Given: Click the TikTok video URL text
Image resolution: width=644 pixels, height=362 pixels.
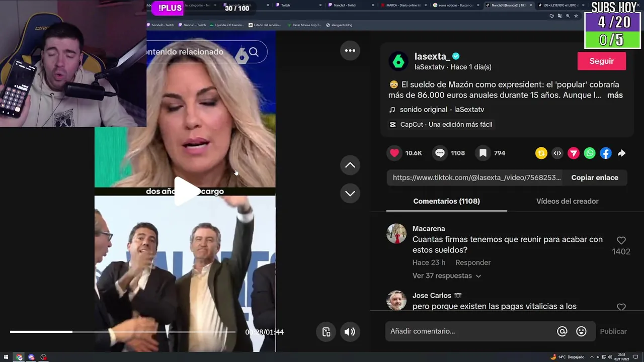Looking at the screenshot, I should point(476,177).
